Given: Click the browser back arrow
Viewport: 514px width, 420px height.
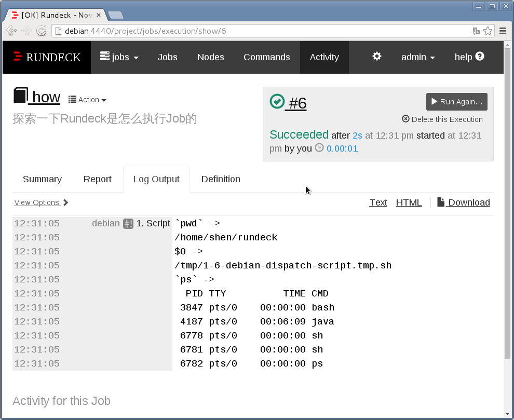Looking at the screenshot, I should [x=11, y=31].
